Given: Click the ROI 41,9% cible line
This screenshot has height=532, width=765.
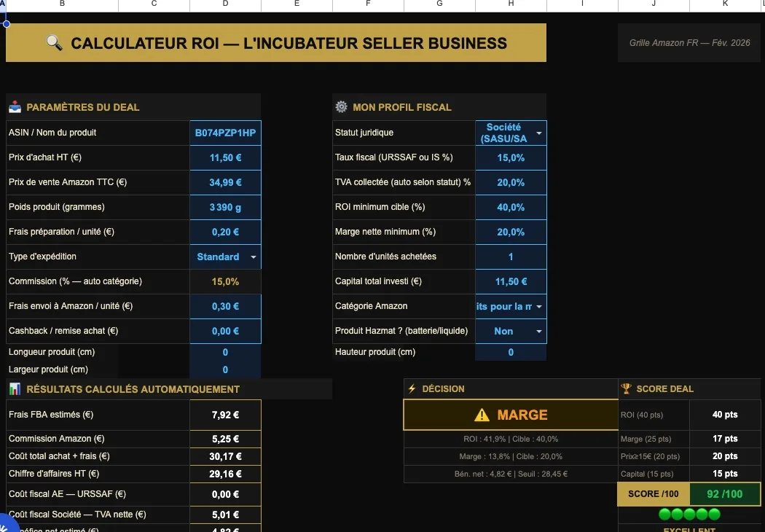Looking at the screenshot, I should pos(511,439).
